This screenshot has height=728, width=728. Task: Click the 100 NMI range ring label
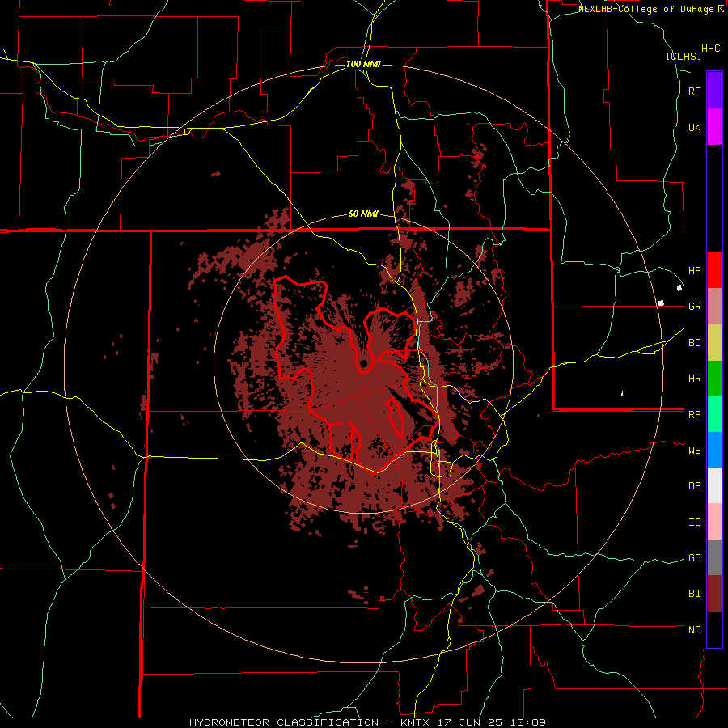click(x=363, y=64)
